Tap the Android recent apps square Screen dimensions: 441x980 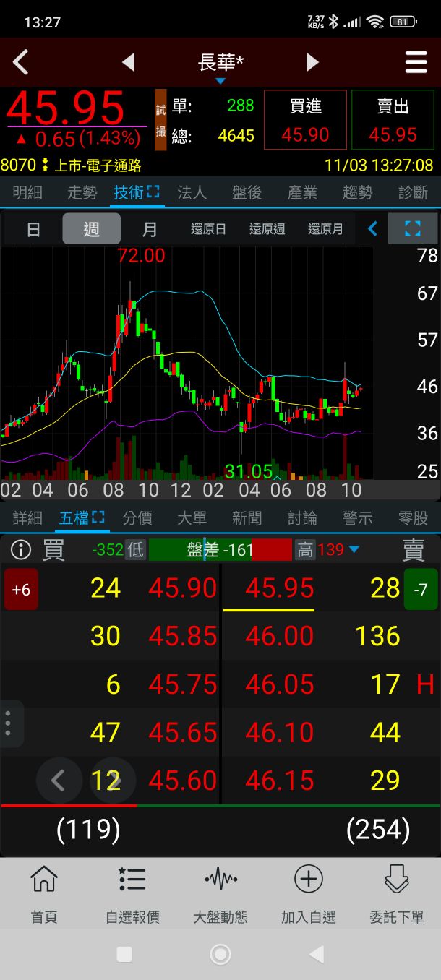[x=124, y=955]
